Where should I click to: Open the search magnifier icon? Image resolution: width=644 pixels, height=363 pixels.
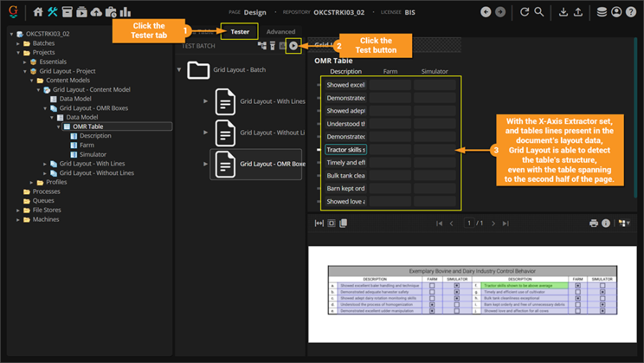point(540,12)
